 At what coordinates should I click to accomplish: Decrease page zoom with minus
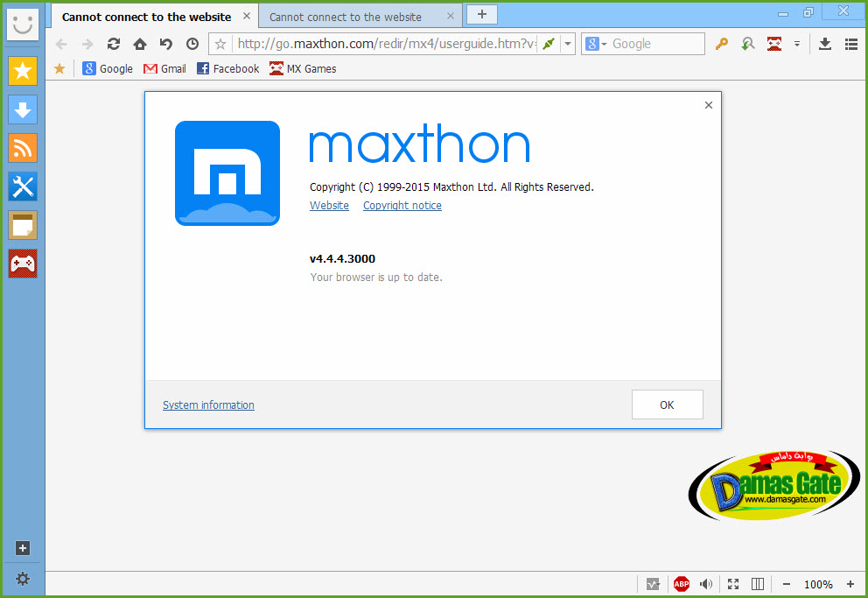click(x=786, y=584)
